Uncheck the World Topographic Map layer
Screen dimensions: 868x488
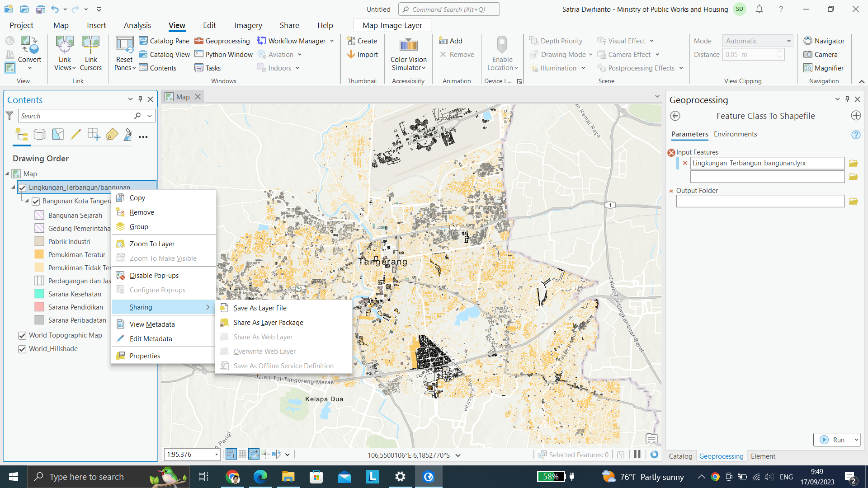(22, 335)
